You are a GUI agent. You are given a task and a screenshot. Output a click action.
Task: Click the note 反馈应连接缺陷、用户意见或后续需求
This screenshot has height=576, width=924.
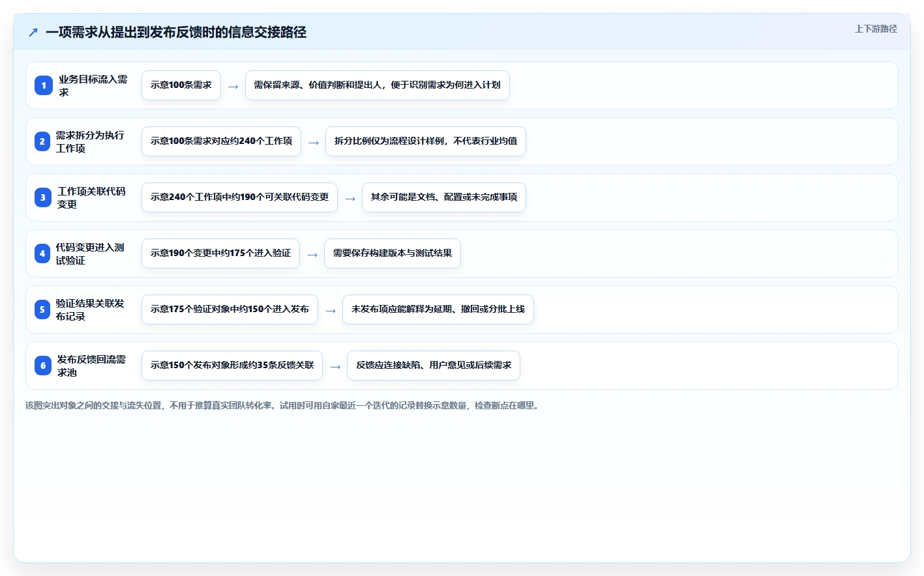click(434, 366)
